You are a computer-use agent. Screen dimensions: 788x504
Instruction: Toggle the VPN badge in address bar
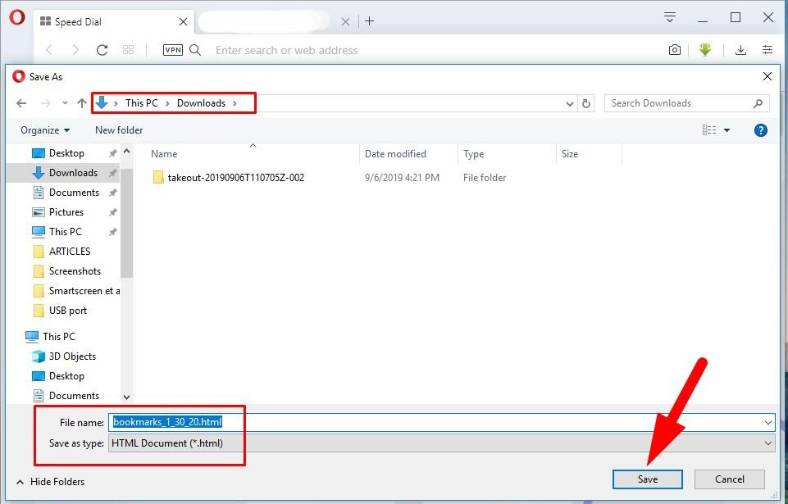(172, 50)
